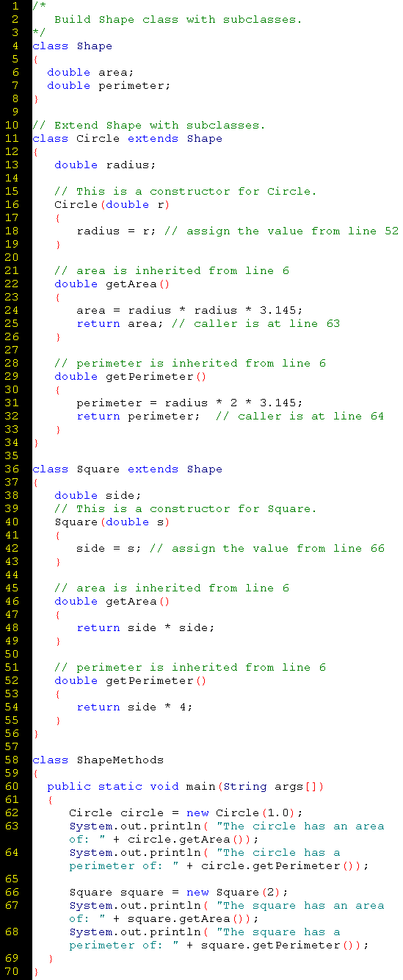Click the assignment "radius = r;"
Screen dimensions: 403x980
coord(117,231)
